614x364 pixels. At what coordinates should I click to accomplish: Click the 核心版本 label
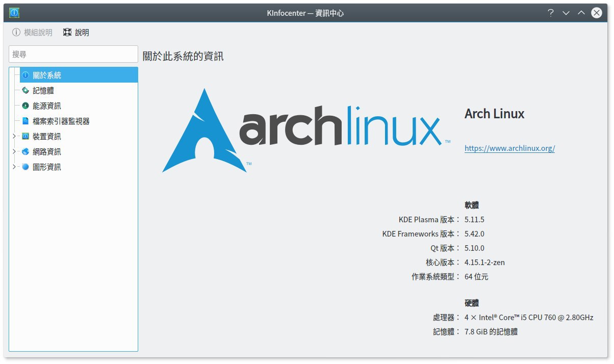443,263
